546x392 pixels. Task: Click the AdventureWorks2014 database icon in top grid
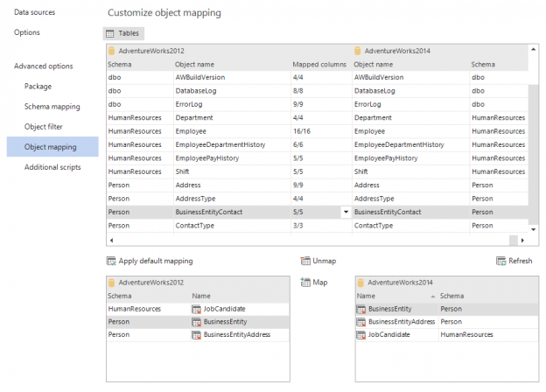(x=357, y=51)
